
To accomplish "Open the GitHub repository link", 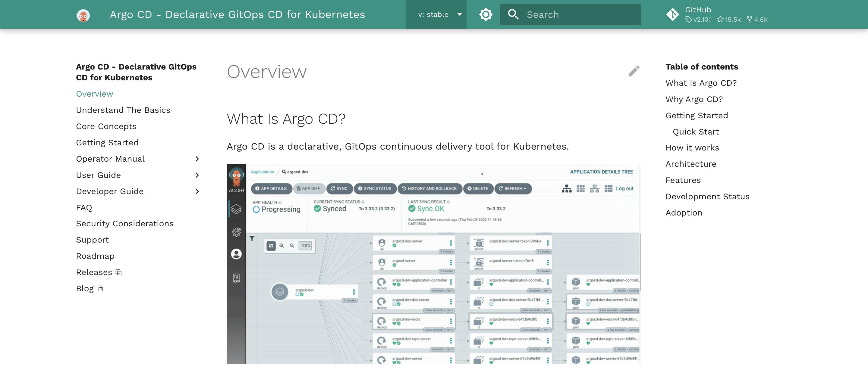I will pos(716,14).
